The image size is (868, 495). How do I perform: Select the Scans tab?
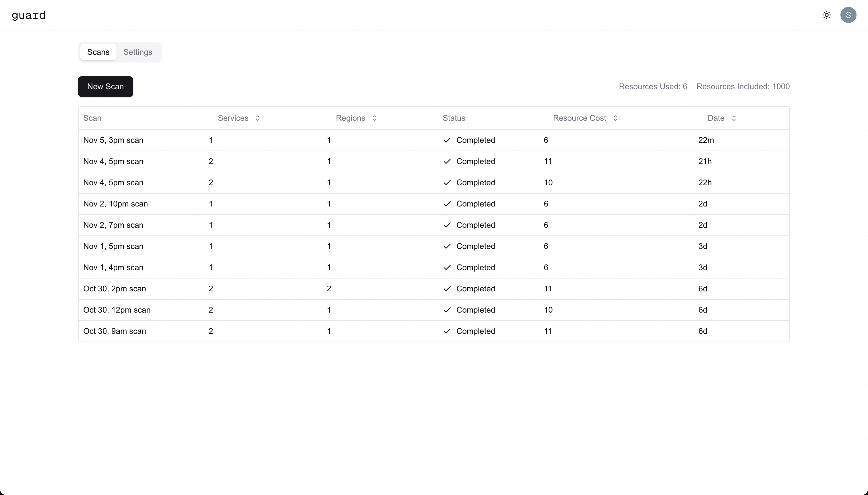coord(98,52)
